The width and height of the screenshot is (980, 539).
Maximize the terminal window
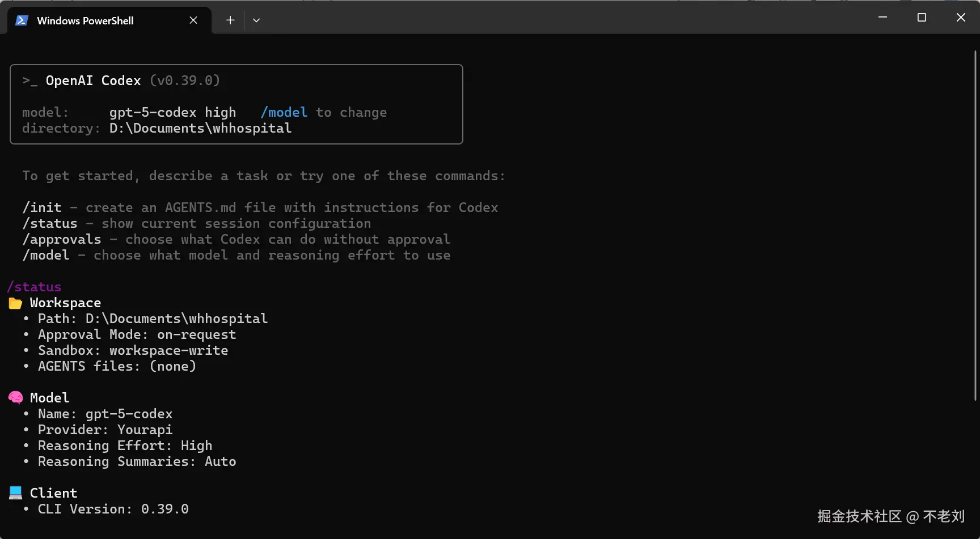coord(922,18)
